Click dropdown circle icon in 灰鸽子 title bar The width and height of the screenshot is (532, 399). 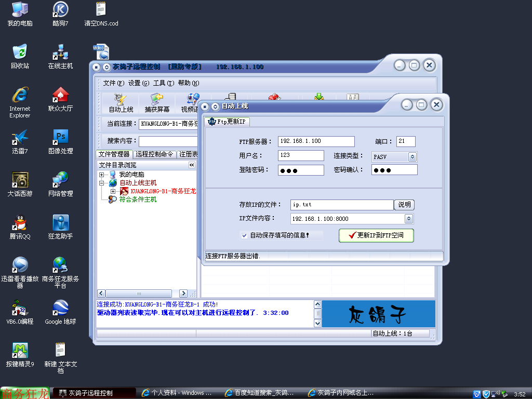(x=107, y=67)
